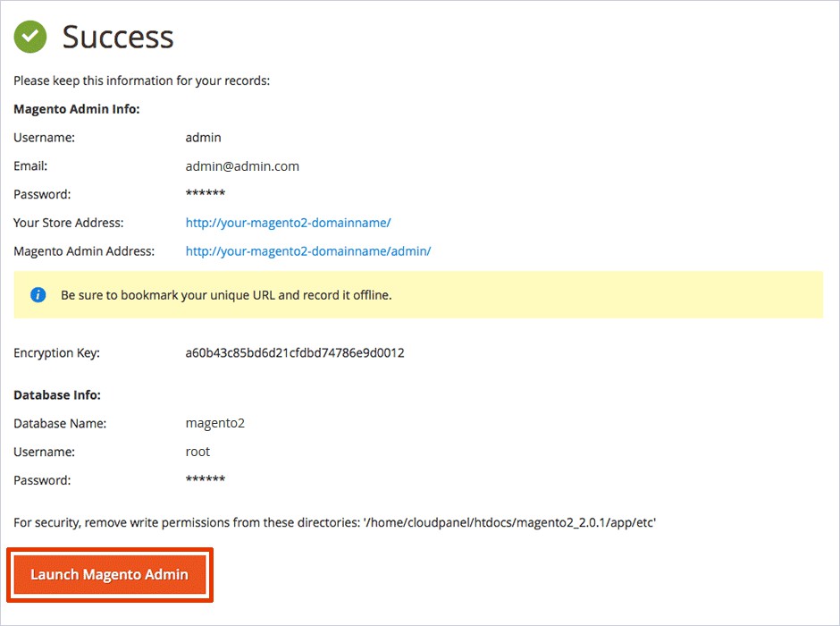Click the Encryption Key label

tap(56, 352)
